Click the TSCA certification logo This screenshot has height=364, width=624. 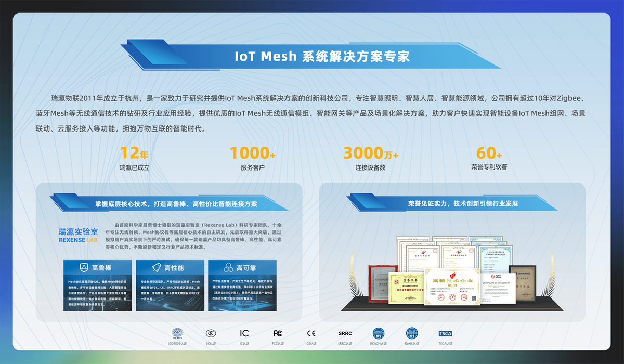tap(445, 333)
